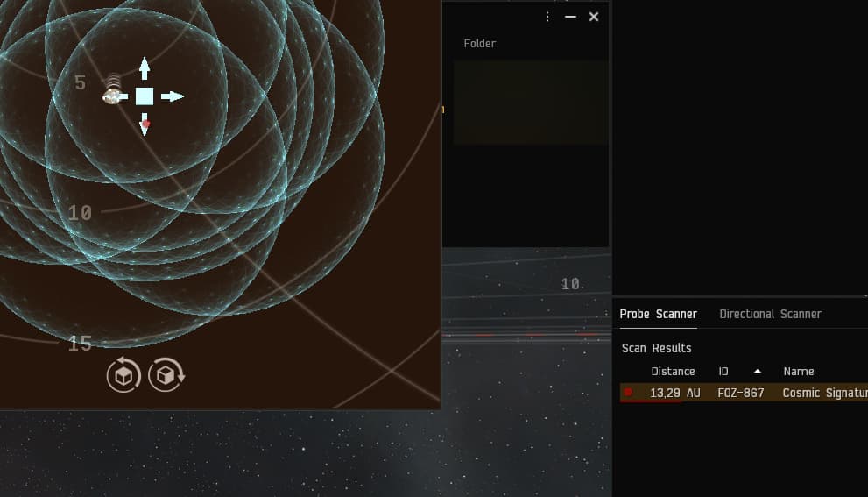Click the red signature dot in the map
This screenshot has width=868, height=497.
pos(146,124)
